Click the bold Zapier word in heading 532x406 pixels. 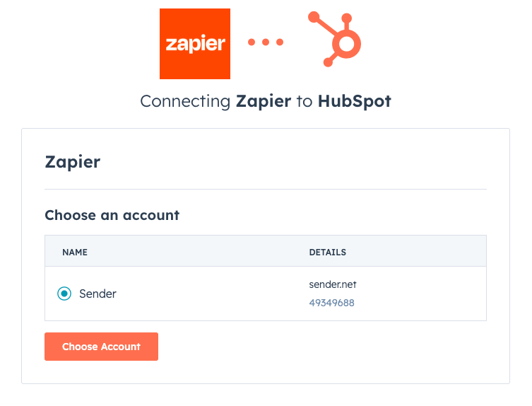point(263,101)
